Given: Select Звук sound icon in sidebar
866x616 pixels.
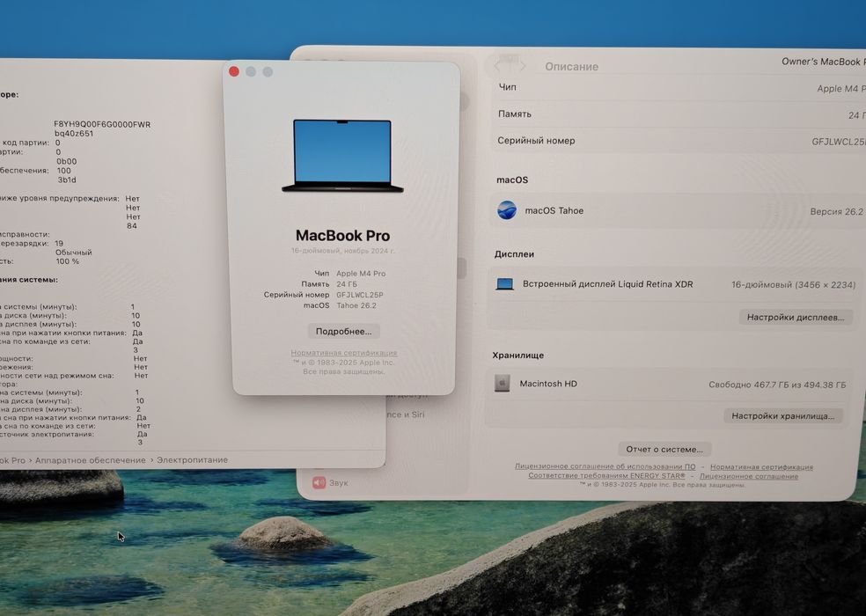Looking at the screenshot, I should 319,482.
